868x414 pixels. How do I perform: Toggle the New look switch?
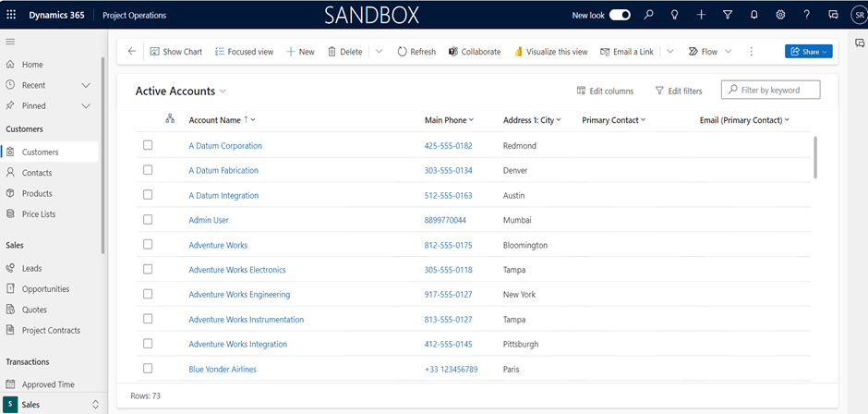point(620,15)
